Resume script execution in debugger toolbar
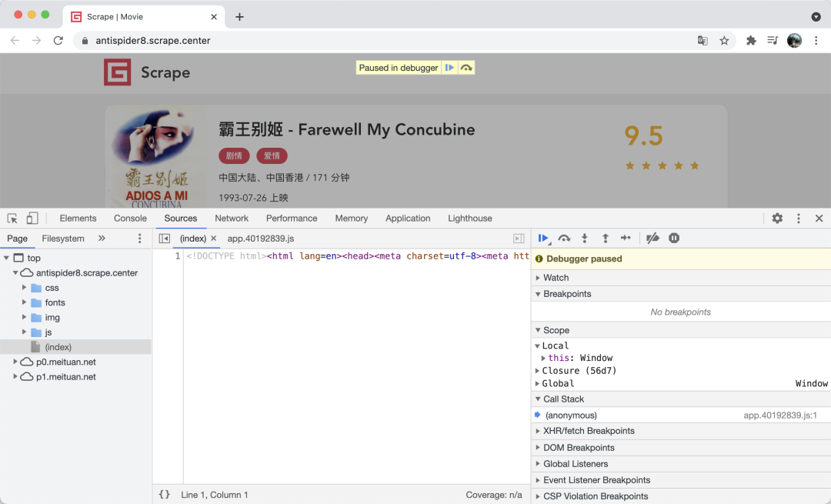831x504 pixels. pyautogui.click(x=543, y=239)
